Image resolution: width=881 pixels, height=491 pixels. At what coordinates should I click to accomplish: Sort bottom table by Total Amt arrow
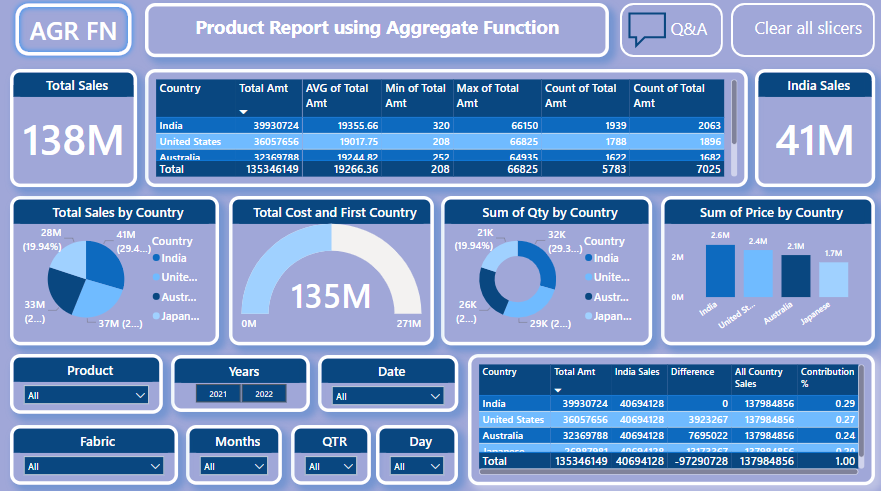[x=558, y=390]
